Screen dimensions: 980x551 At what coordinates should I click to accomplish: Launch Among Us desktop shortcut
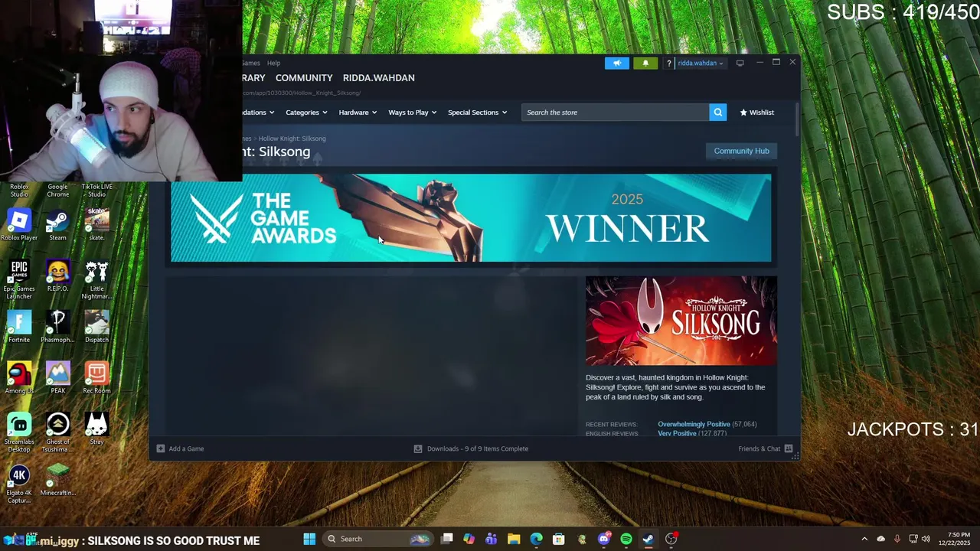(19, 379)
